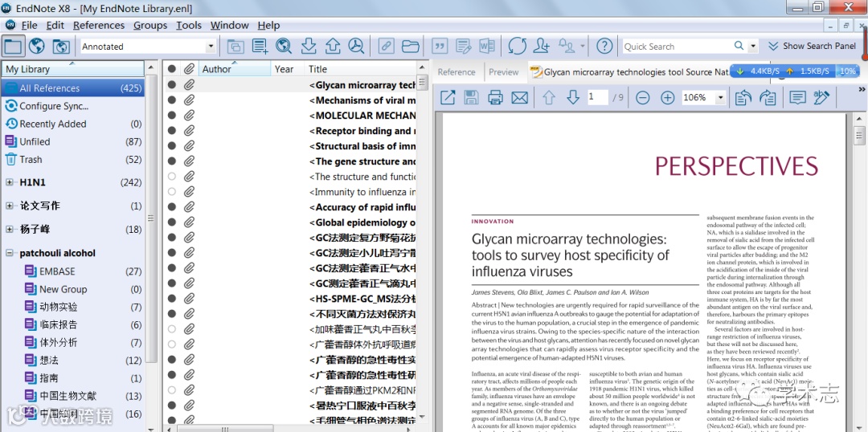Zoom in PDF with plus icon
This screenshot has width=868, height=432.
pos(668,98)
